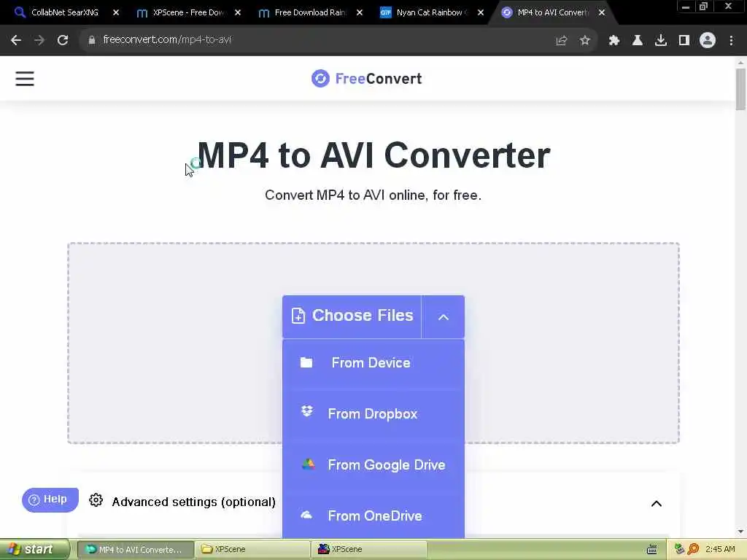Open the profile avatar menu
The width and height of the screenshot is (747, 560).
[708, 41]
